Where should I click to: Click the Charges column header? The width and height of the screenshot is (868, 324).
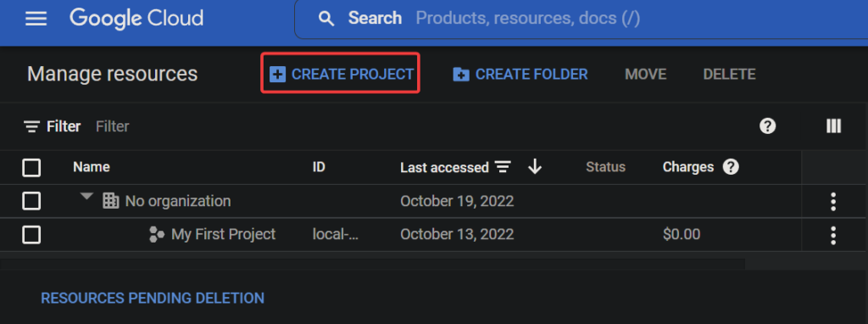688,167
